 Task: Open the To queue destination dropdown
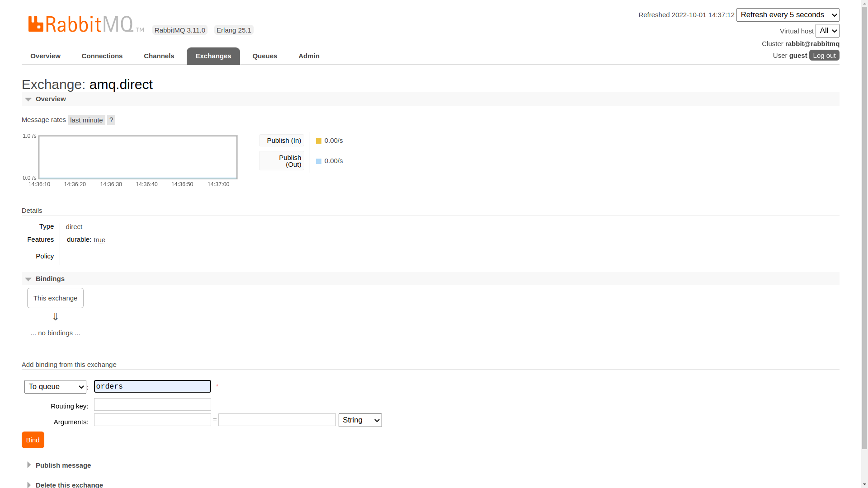55,387
